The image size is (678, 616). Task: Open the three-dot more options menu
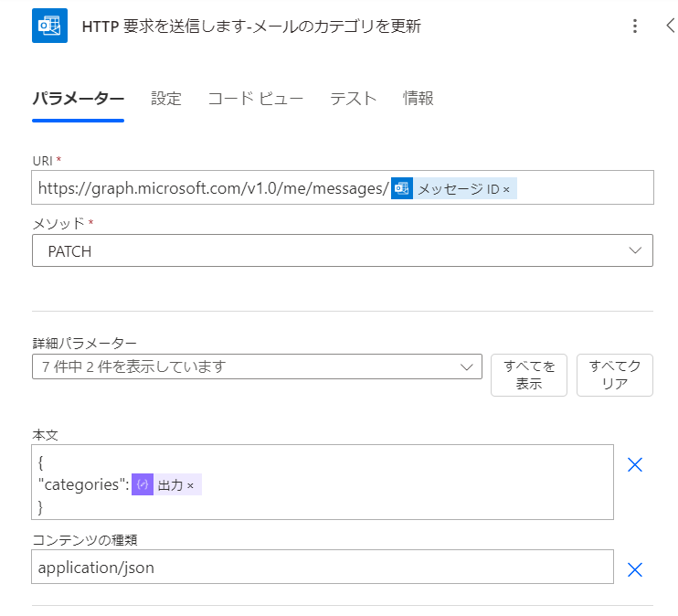click(x=635, y=26)
